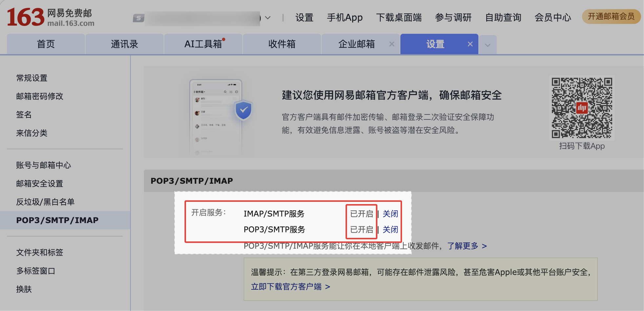Screen dimensions: 644x311
Task: Click 关闭 for IMAP/SMTP服务
Action: [390, 214]
